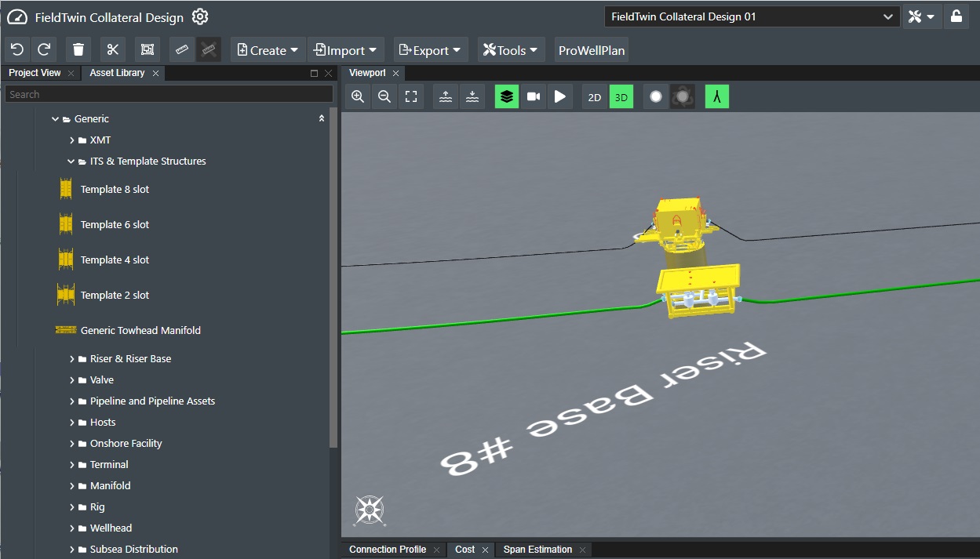
Task: Click the play animation button
Action: click(560, 96)
